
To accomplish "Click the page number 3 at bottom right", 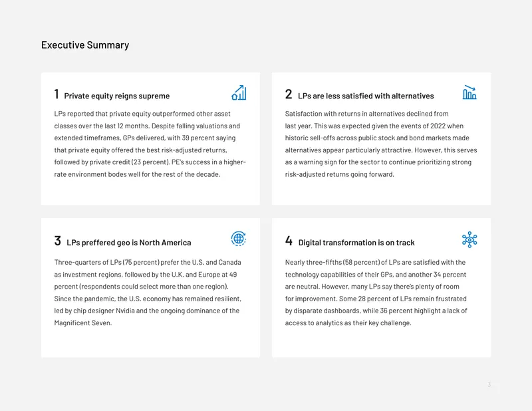I will pos(489,384).
